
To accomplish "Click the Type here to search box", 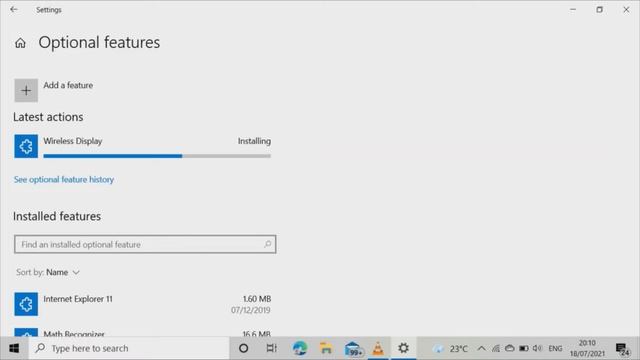I will (129, 348).
